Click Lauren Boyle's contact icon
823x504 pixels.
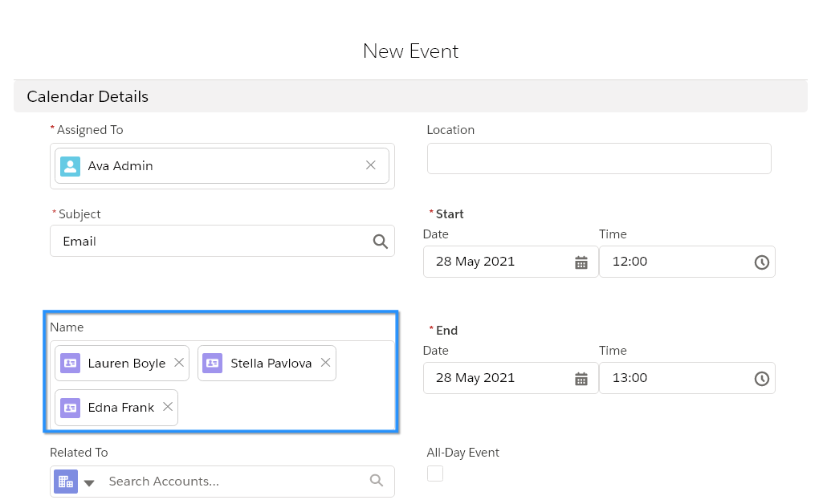69,363
